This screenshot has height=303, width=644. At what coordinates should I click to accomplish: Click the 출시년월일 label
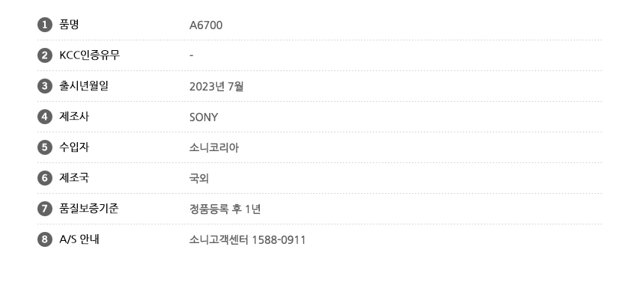[84, 86]
